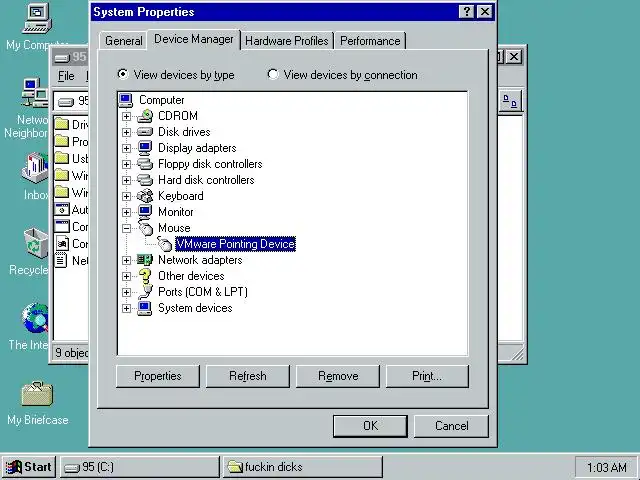This screenshot has width=640, height=480.
Task: Click the Monitor device icon
Action: [x=145, y=212]
